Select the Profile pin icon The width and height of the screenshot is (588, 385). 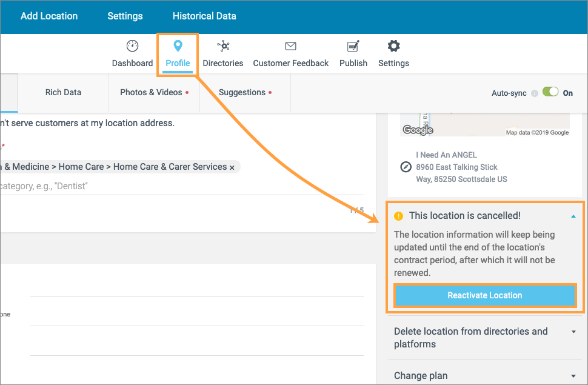click(177, 46)
